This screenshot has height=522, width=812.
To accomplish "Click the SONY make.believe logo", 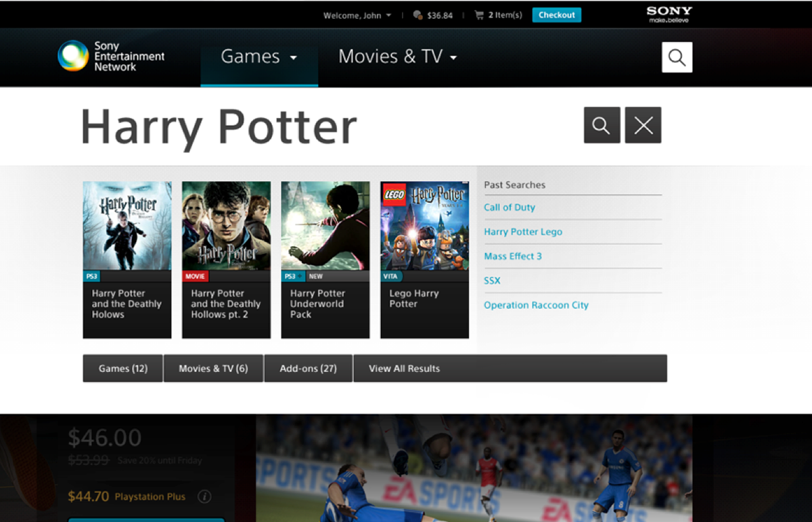I will [x=669, y=14].
